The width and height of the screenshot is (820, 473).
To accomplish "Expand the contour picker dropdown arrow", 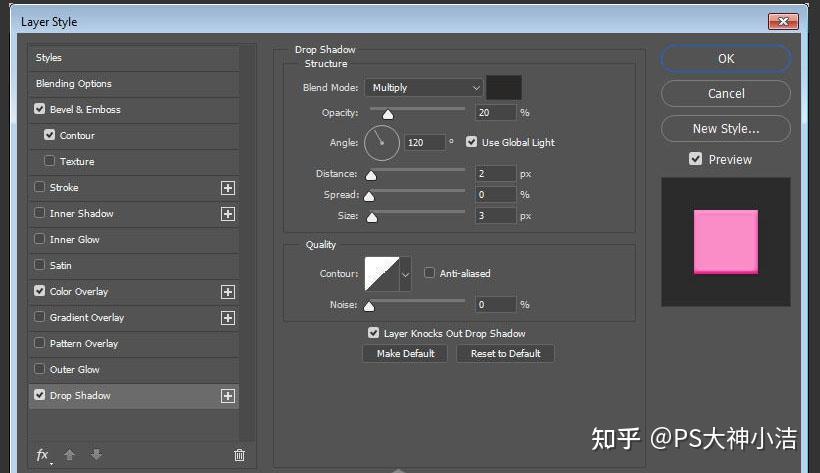I will 405,274.
